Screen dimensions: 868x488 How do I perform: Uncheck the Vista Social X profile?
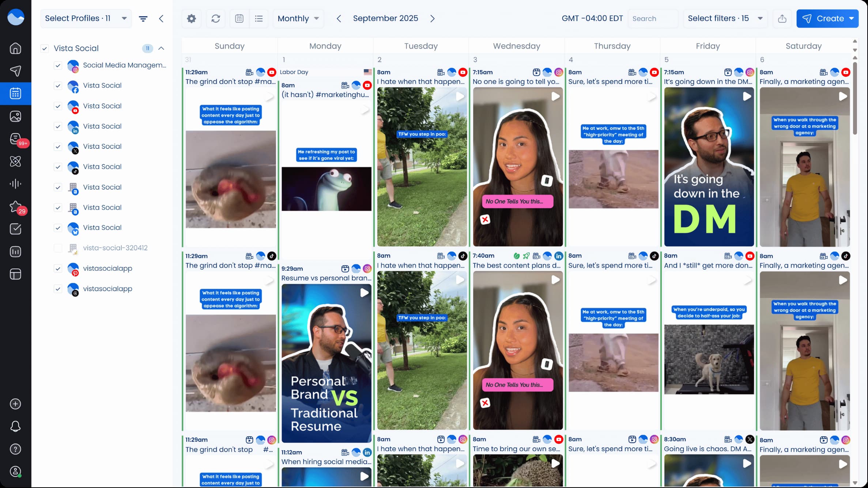click(58, 146)
